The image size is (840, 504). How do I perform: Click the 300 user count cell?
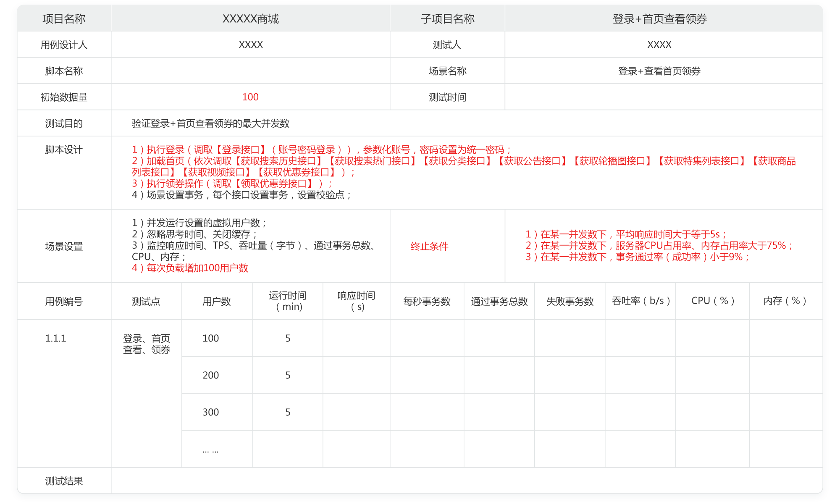211,412
